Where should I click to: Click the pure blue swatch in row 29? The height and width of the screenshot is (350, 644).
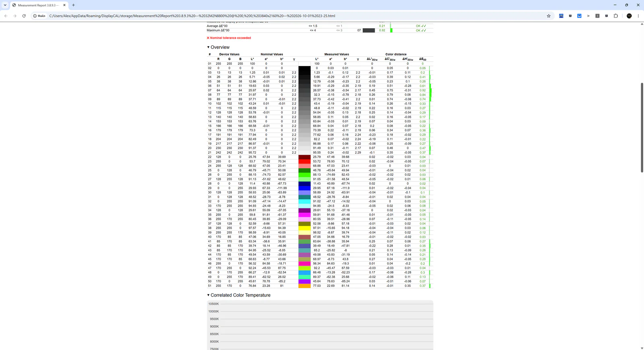[305, 188]
